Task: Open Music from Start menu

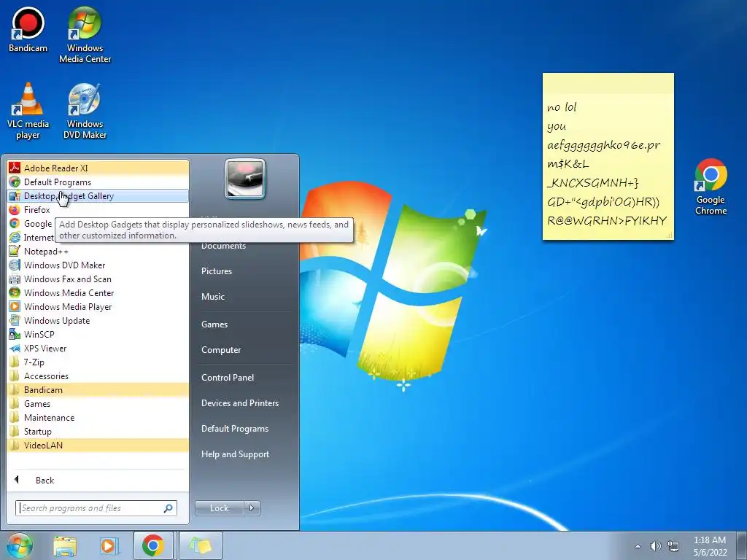Action: point(212,296)
